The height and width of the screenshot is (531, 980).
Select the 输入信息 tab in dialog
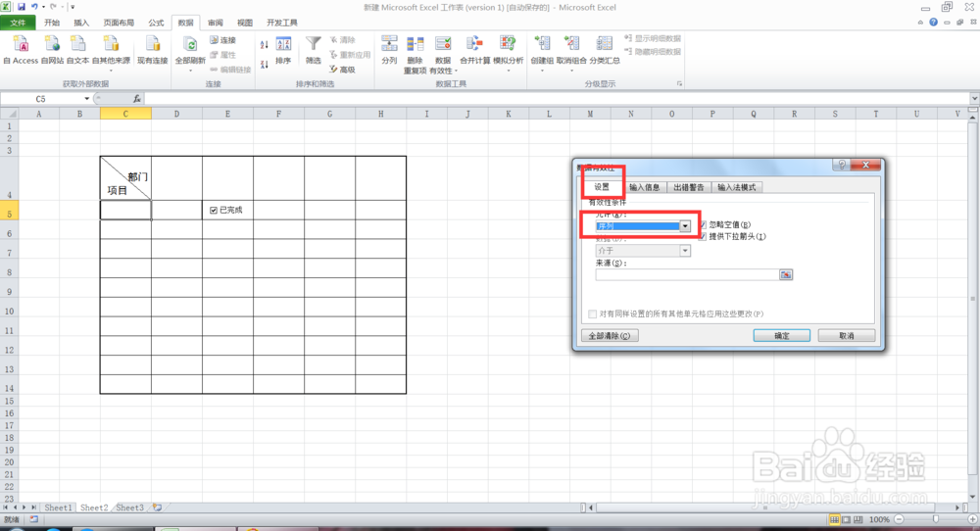[x=645, y=187]
